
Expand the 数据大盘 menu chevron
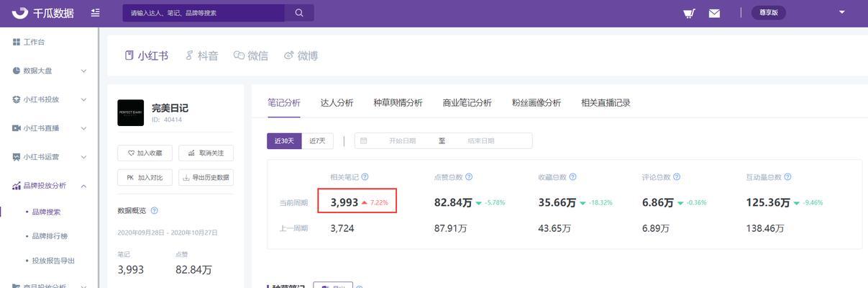click(x=83, y=71)
